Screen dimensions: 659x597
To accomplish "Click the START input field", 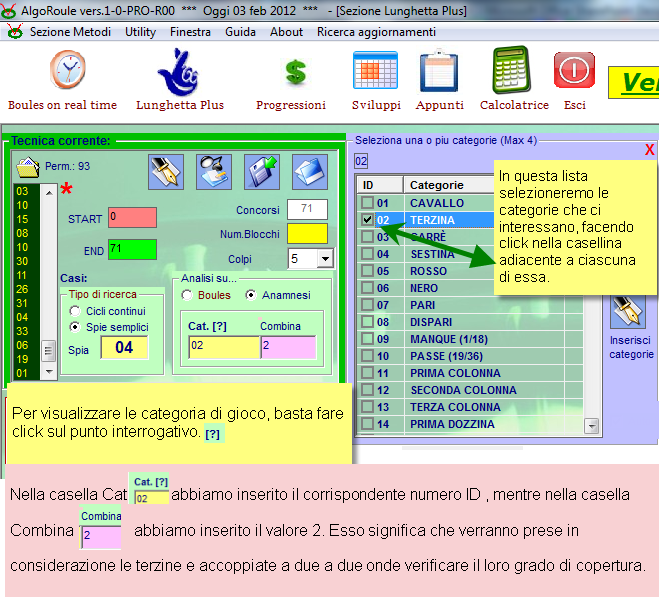I will click(132, 217).
